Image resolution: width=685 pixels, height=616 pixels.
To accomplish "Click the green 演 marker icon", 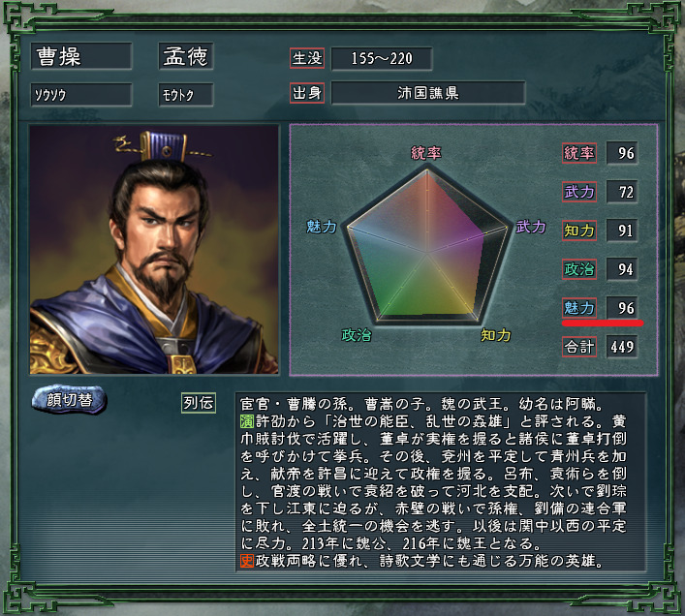I will [x=247, y=421].
